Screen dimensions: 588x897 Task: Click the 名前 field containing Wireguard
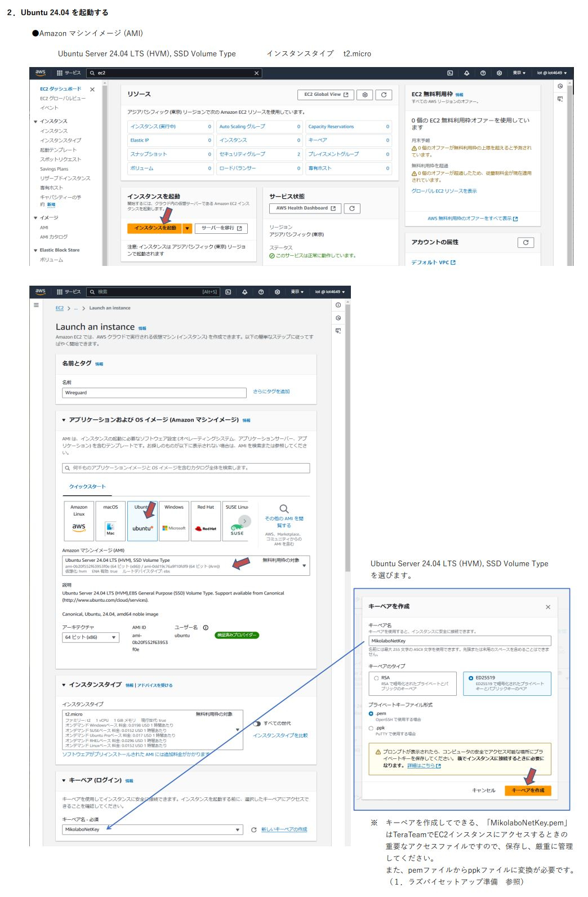[x=154, y=393]
